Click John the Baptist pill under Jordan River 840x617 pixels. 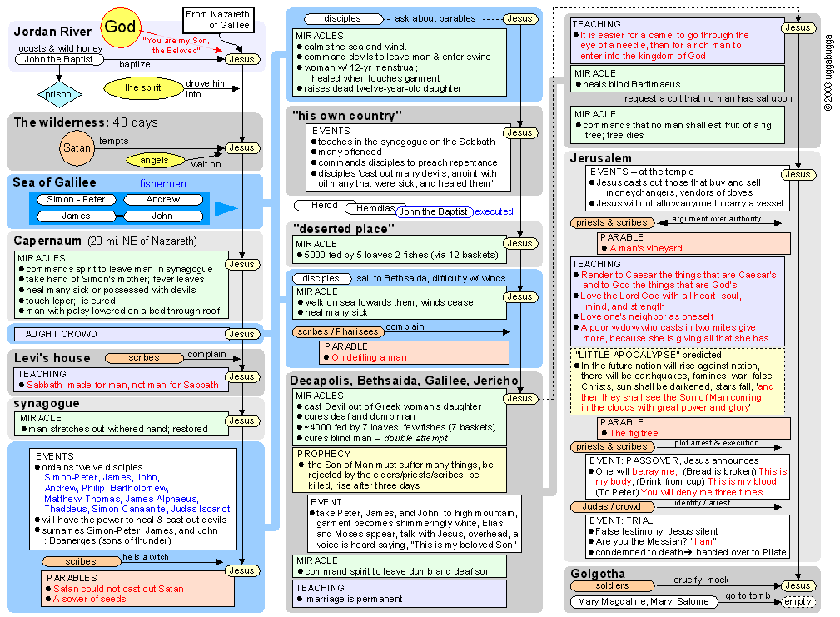(58, 59)
